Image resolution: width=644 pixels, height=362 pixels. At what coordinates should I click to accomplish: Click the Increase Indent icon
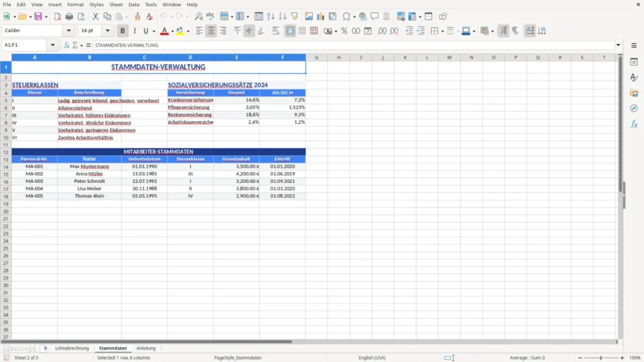point(409,31)
